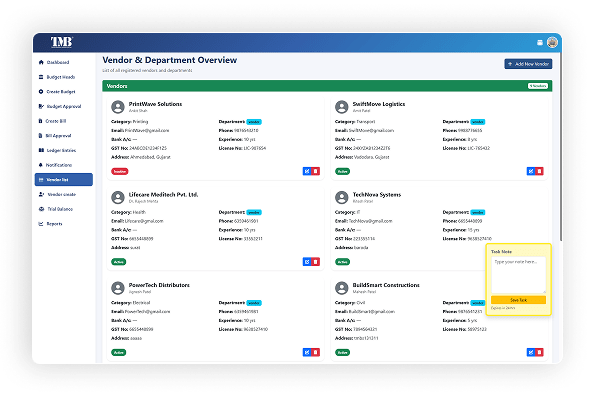Edit the Lifecare Meditech vendor
Image resolution: width=591 pixels, height=396 pixels.
[307, 262]
